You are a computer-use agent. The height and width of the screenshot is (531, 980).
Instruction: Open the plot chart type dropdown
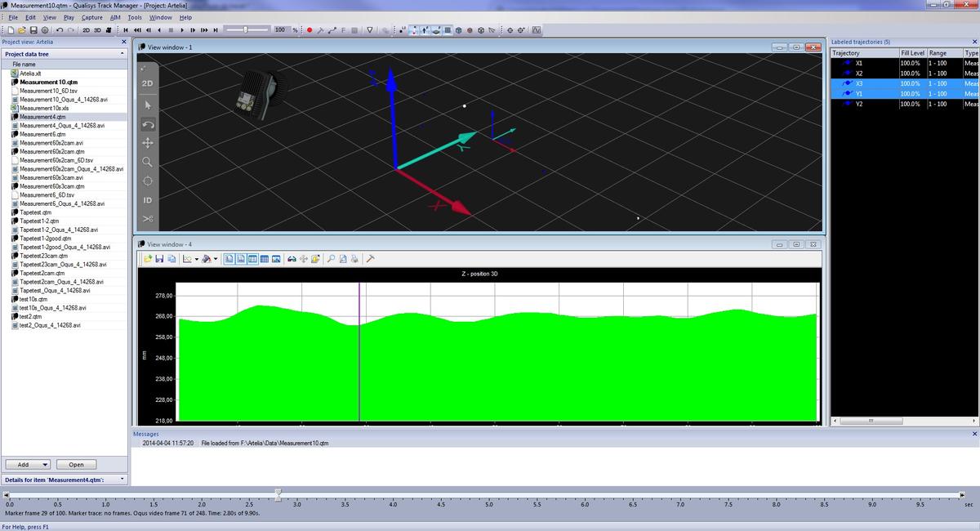[x=197, y=259]
